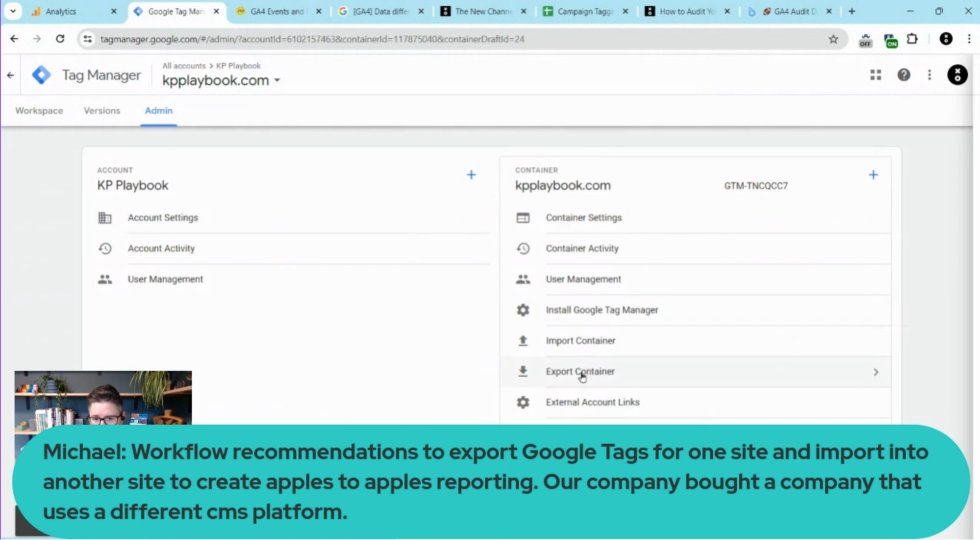Screen dimensions: 980x540
Task: Click the Import Container upload icon
Action: [x=523, y=341]
